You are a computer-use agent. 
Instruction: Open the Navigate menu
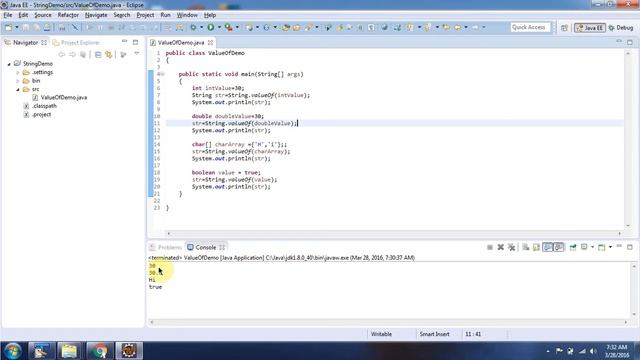[96, 15]
